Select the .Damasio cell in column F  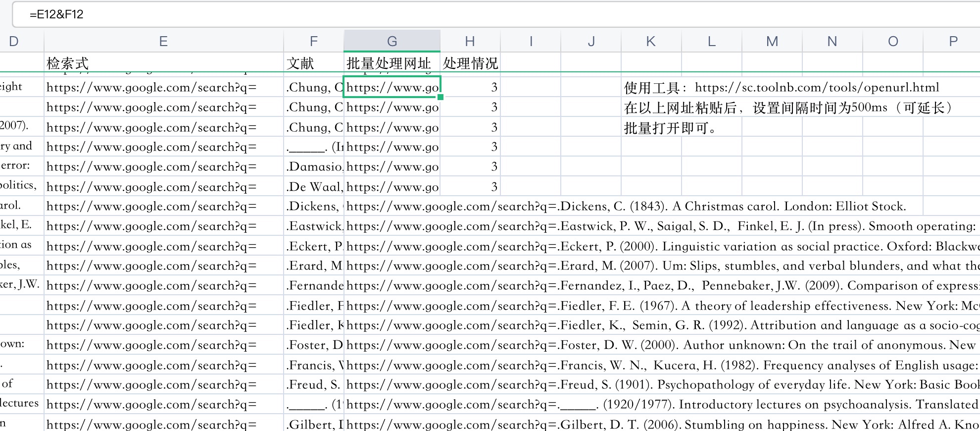(314, 167)
